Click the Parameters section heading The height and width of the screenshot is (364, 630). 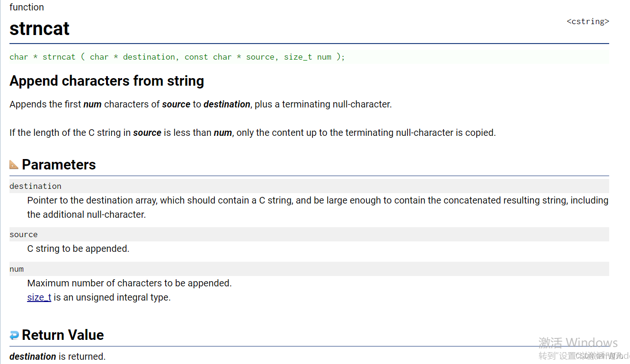click(59, 165)
